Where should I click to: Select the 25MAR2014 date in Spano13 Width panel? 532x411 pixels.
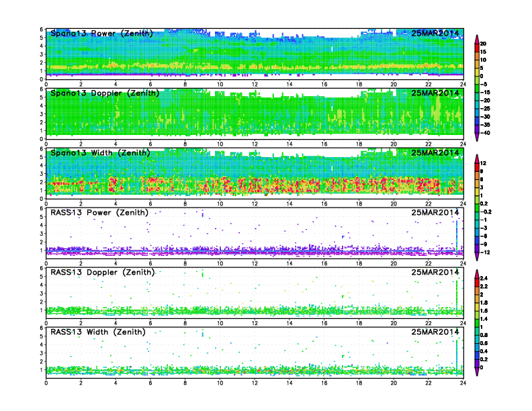click(x=435, y=152)
